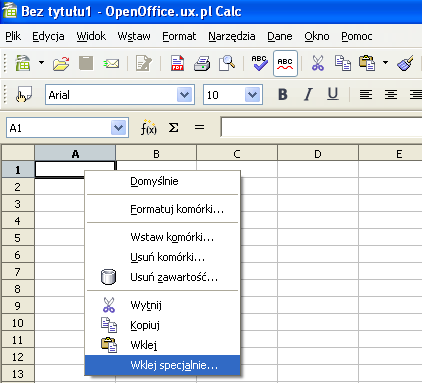Center cell text horizontally
Image resolution: width=422 pixels, height=383 pixels.
pos(391,95)
